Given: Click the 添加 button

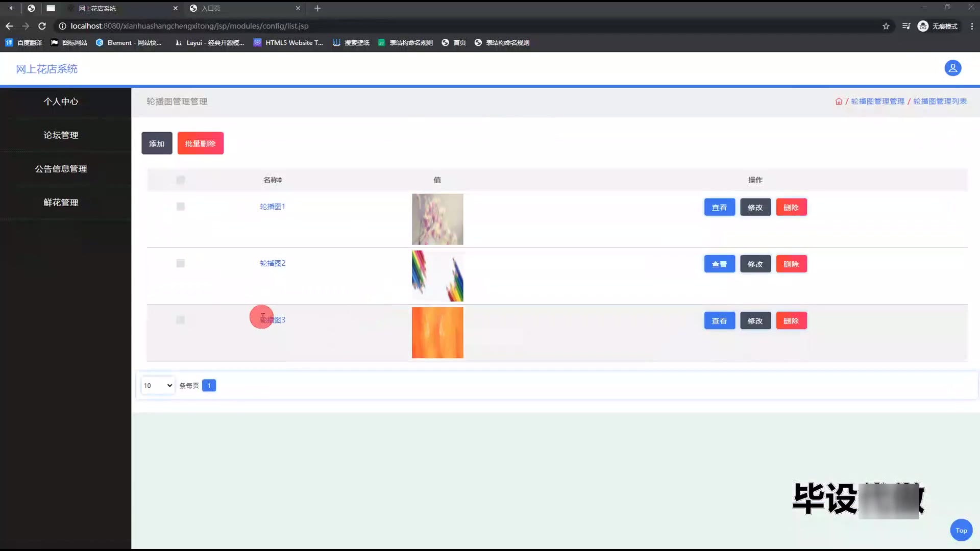Looking at the screenshot, I should pyautogui.click(x=157, y=143).
